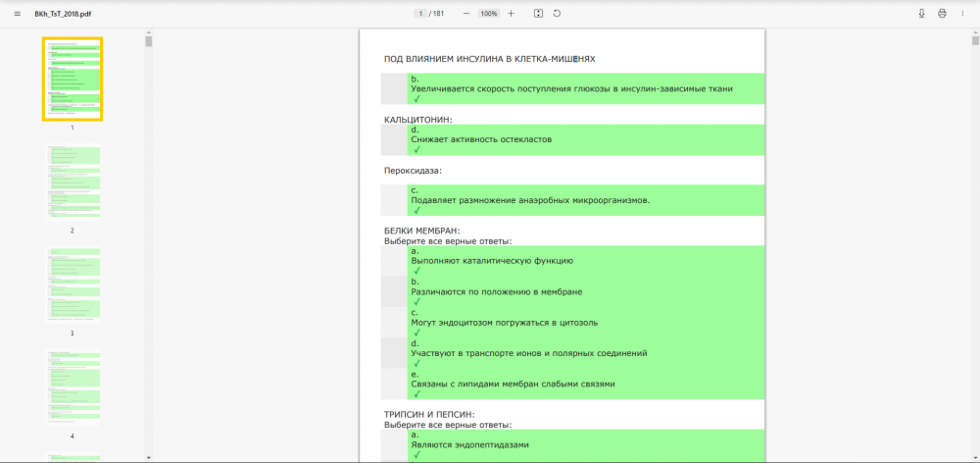Open page 2 thumbnail in sidebar
The height and width of the screenshot is (463, 980).
tap(73, 182)
